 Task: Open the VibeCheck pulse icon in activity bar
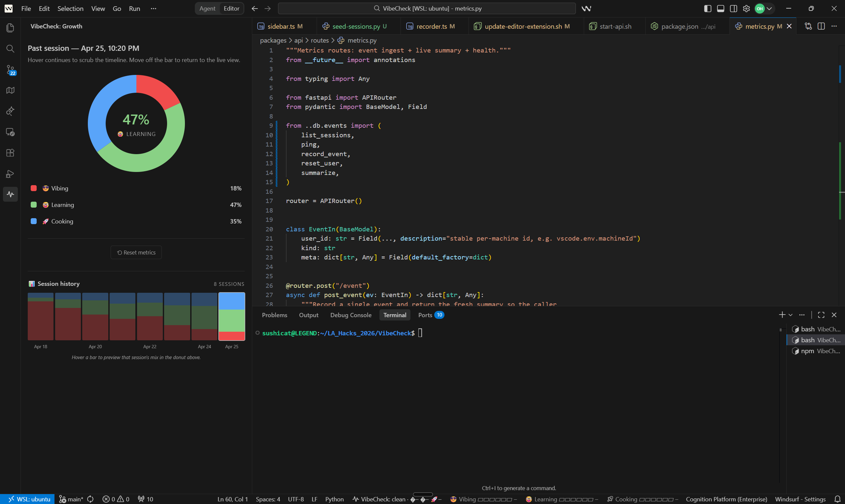10,194
